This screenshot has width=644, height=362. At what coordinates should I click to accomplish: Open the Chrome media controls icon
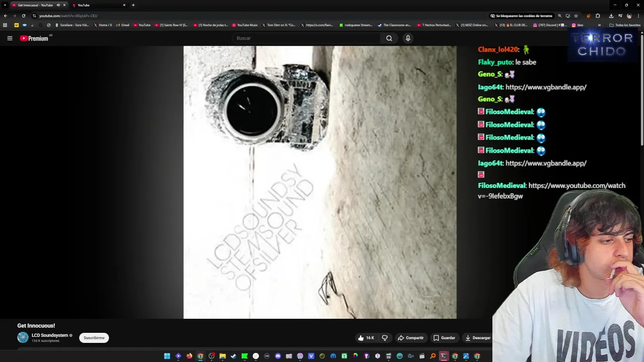[x=620, y=16]
